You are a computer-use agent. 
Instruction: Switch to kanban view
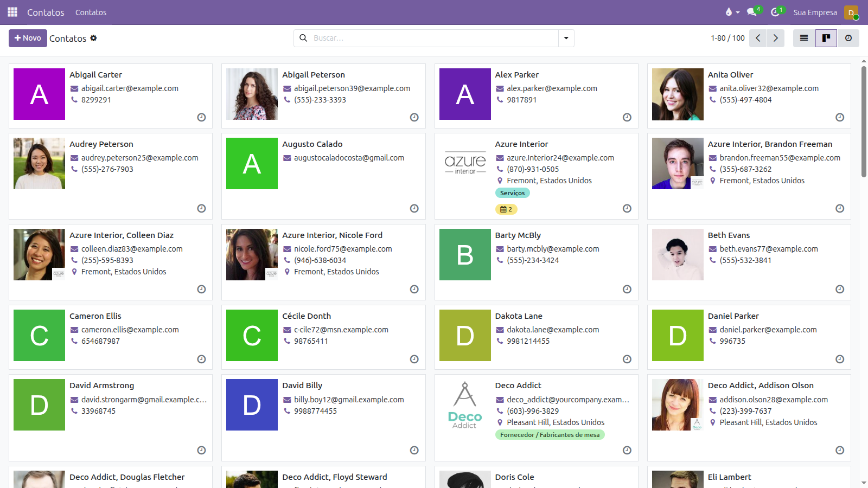[826, 38]
